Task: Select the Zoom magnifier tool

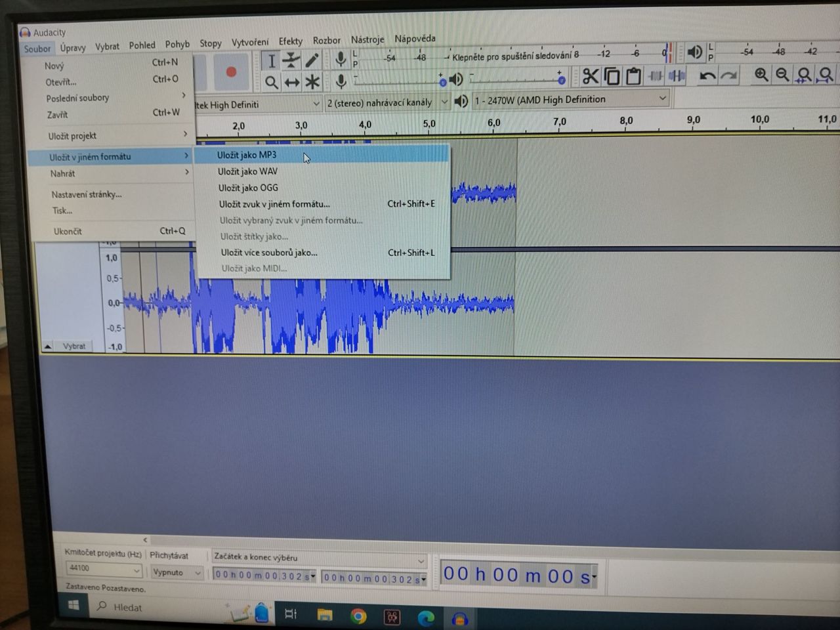Action: click(x=271, y=82)
